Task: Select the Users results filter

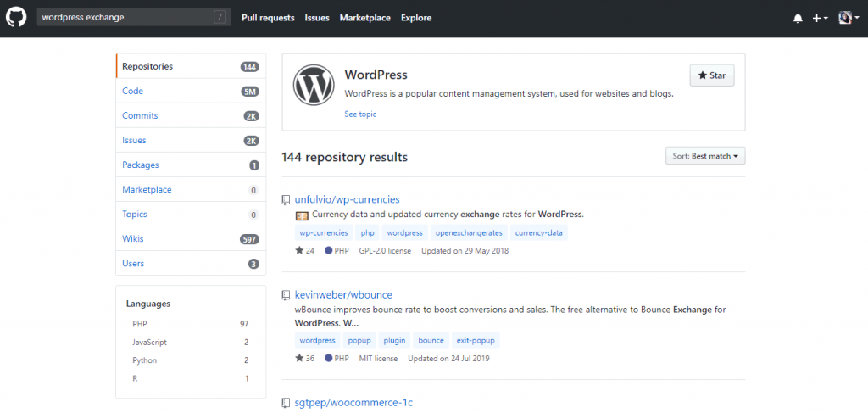Action: [191, 264]
